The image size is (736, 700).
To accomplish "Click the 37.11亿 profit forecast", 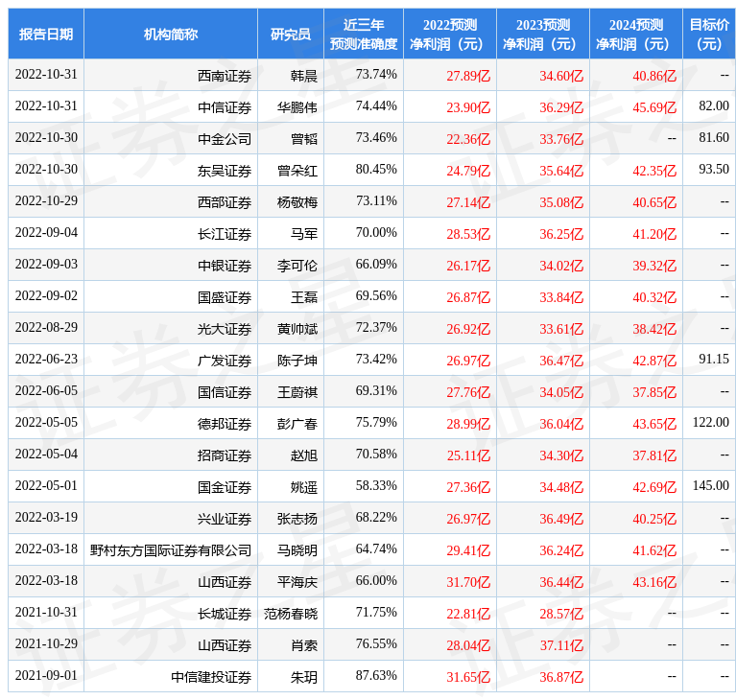I will click(x=561, y=645).
